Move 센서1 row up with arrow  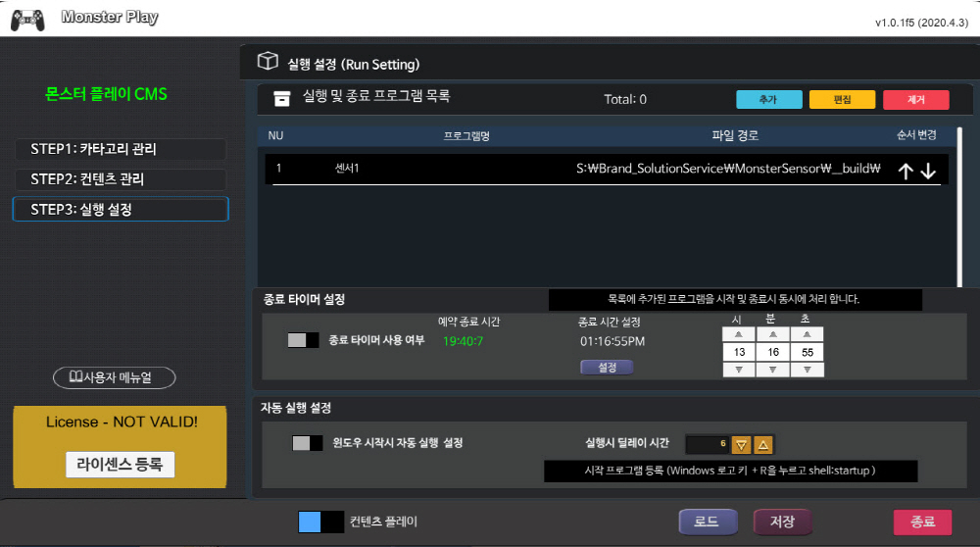906,171
